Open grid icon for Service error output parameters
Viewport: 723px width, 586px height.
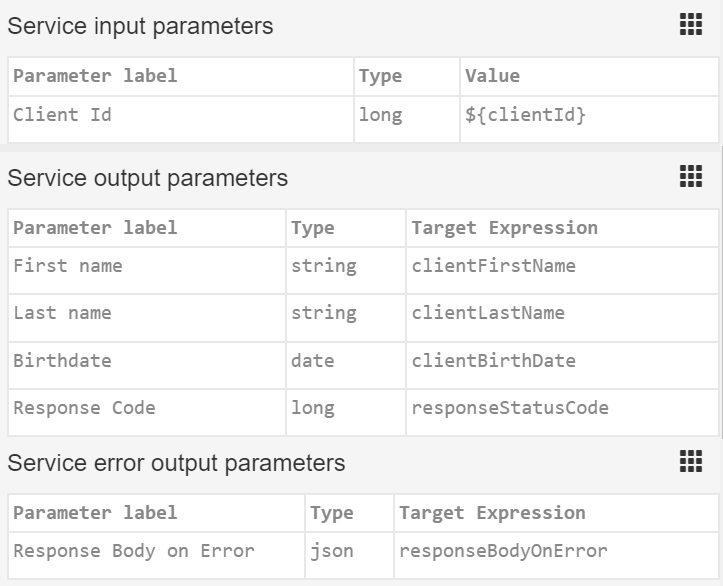(x=690, y=461)
